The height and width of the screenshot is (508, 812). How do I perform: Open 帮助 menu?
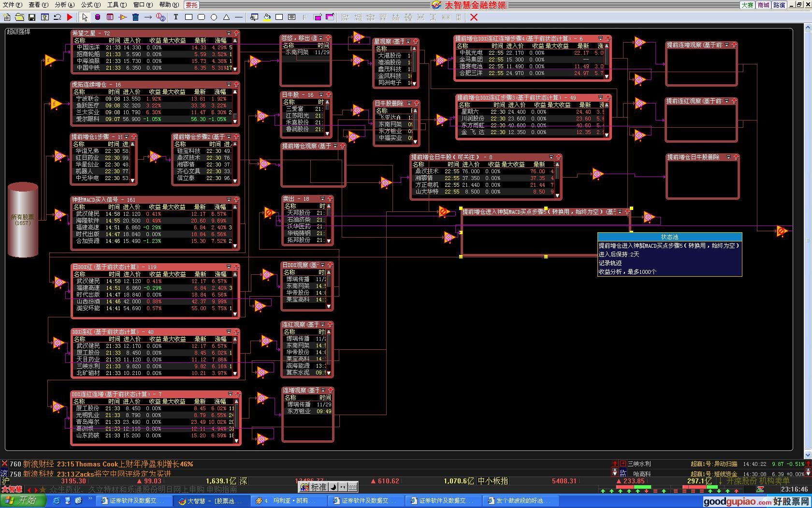point(168,4)
